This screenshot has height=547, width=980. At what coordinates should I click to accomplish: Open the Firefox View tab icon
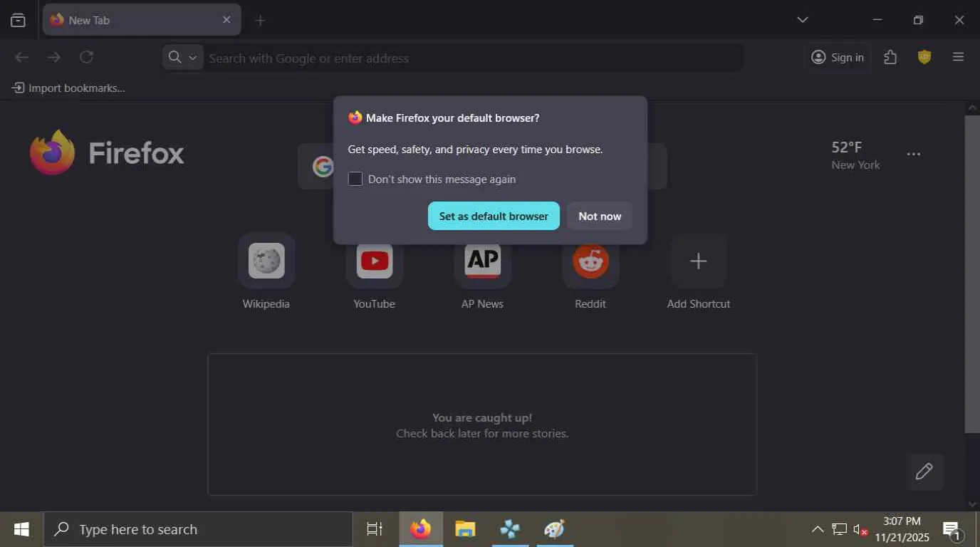click(19, 20)
